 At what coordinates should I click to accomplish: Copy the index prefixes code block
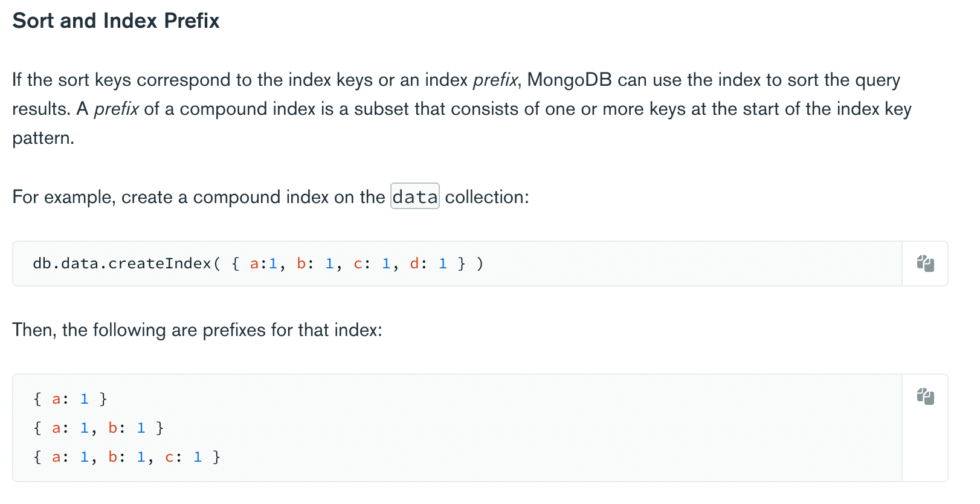(925, 396)
